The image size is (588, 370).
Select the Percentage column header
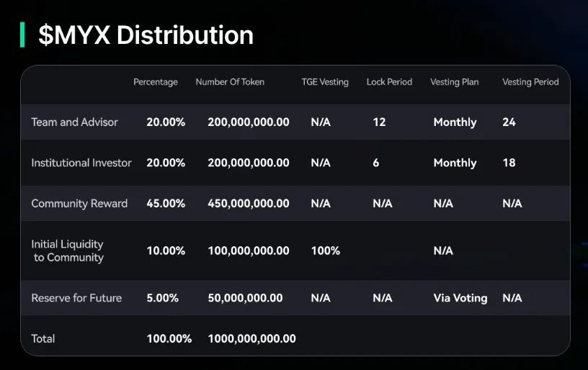click(x=155, y=82)
